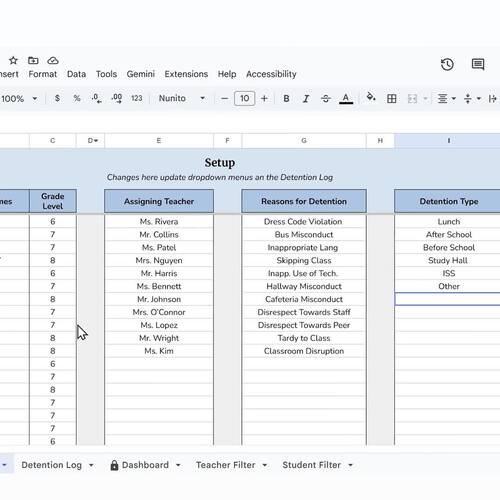Viewport: 500px width, 500px height.
Task: Select the Ms. Rivera cell
Action: pos(159,222)
